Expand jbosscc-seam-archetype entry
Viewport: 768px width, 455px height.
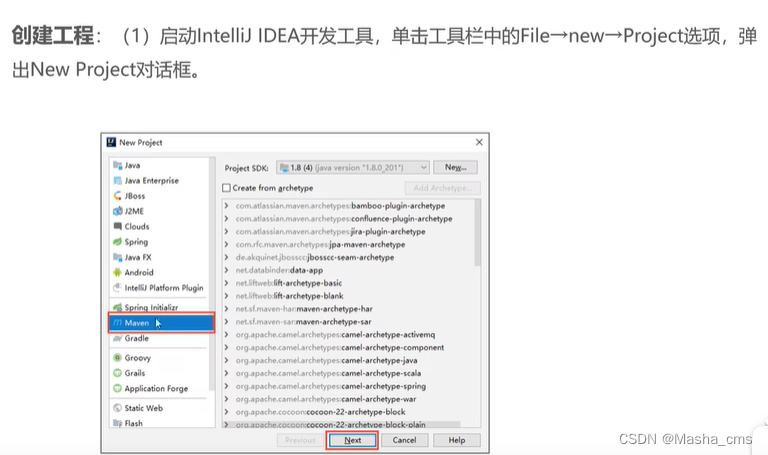[226, 257]
